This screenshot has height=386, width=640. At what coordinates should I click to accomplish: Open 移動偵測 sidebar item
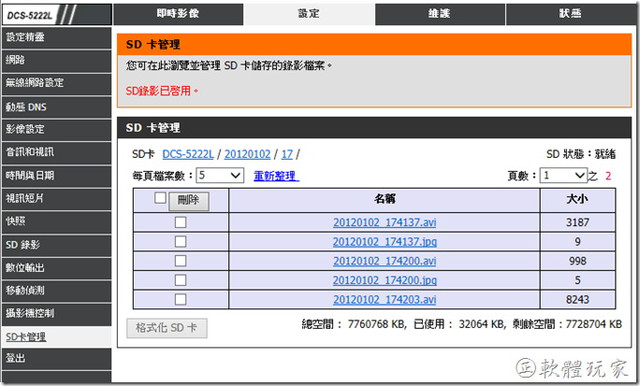tap(56, 291)
